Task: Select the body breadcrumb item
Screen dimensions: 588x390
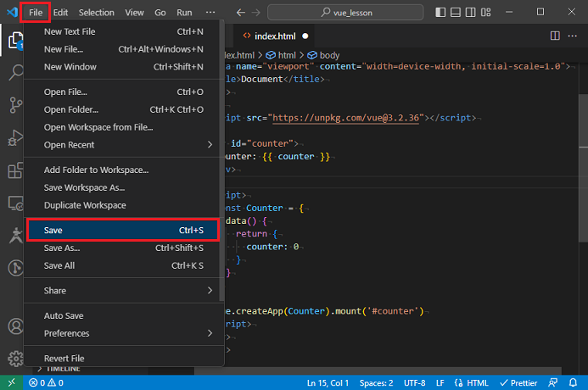Action: tap(323, 55)
